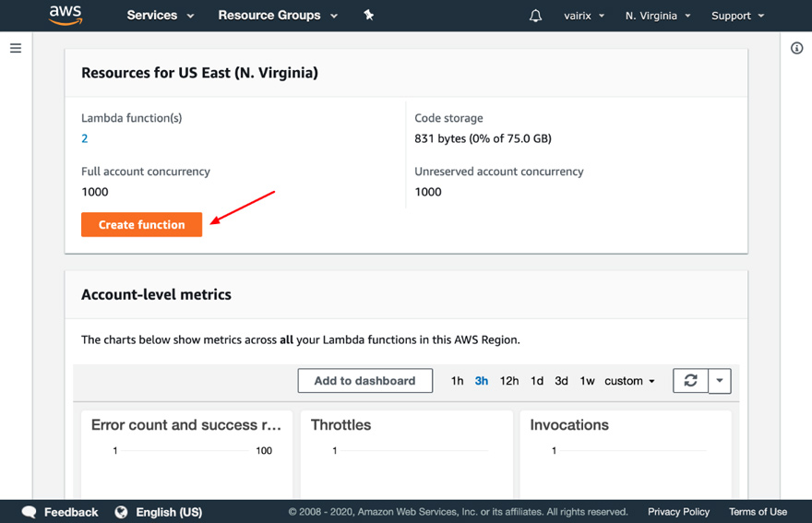Viewport: 812px width, 523px height.
Task: Click the Invocations chart title
Action: tap(569, 424)
